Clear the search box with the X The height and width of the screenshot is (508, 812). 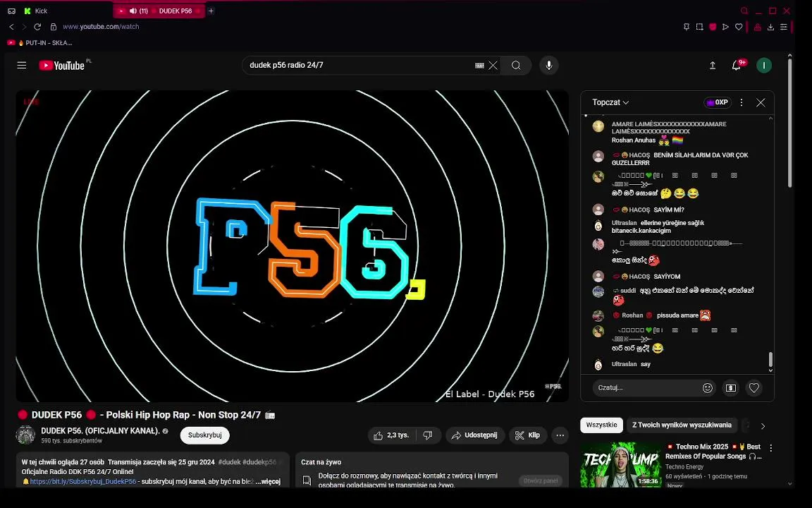click(x=493, y=66)
